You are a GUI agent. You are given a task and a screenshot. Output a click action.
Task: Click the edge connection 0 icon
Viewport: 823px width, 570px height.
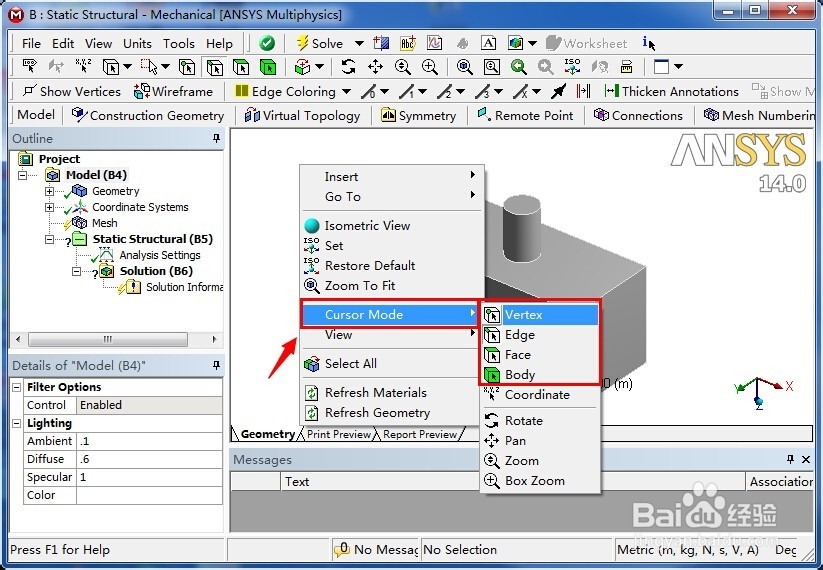point(369,92)
